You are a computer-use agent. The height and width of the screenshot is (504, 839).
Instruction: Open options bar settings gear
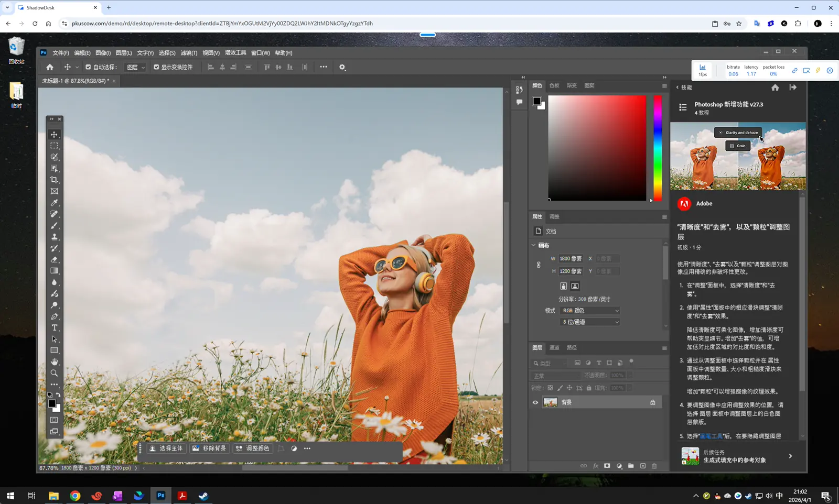pos(342,67)
